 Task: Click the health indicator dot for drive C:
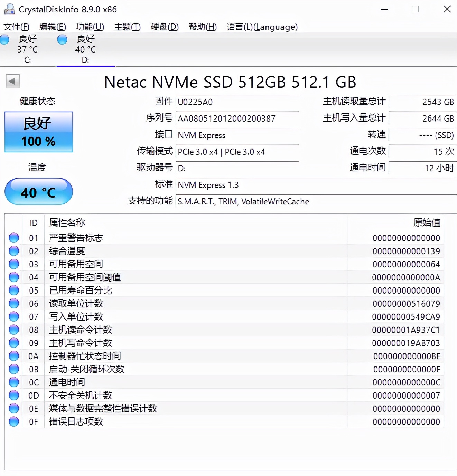(4, 40)
